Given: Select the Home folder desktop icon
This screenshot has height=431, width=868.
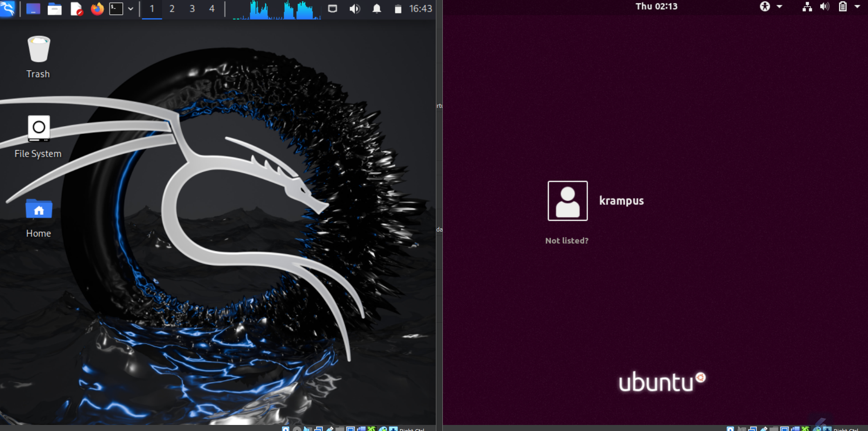Looking at the screenshot, I should coord(39,218).
